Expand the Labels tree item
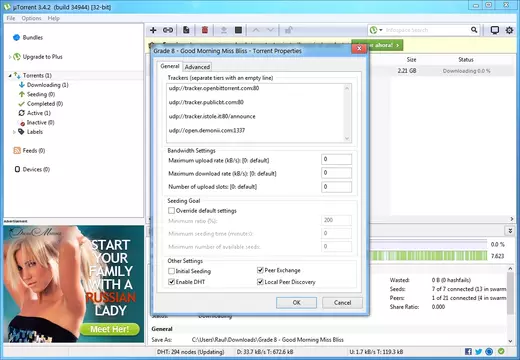This screenshot has height=360, width=520. coord(14,132)
